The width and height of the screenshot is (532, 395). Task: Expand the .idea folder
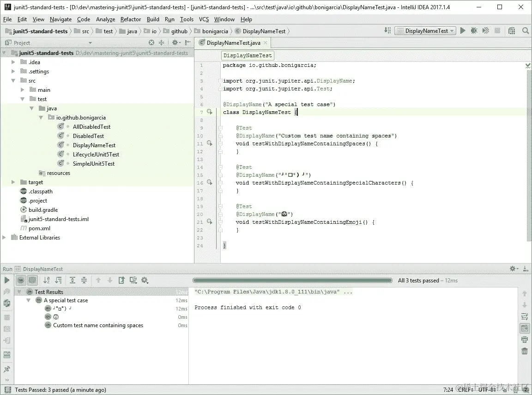[13, 62]
